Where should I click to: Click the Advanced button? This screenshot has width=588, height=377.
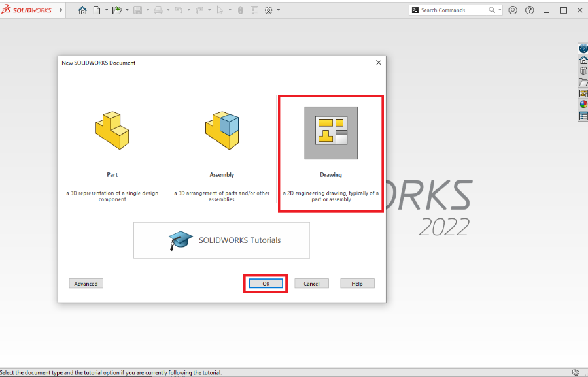[86, 284]
